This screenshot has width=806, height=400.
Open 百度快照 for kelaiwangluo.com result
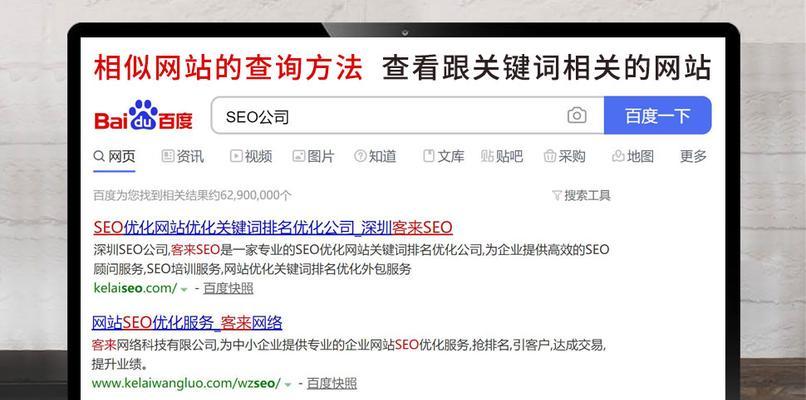tap(332, 383)
